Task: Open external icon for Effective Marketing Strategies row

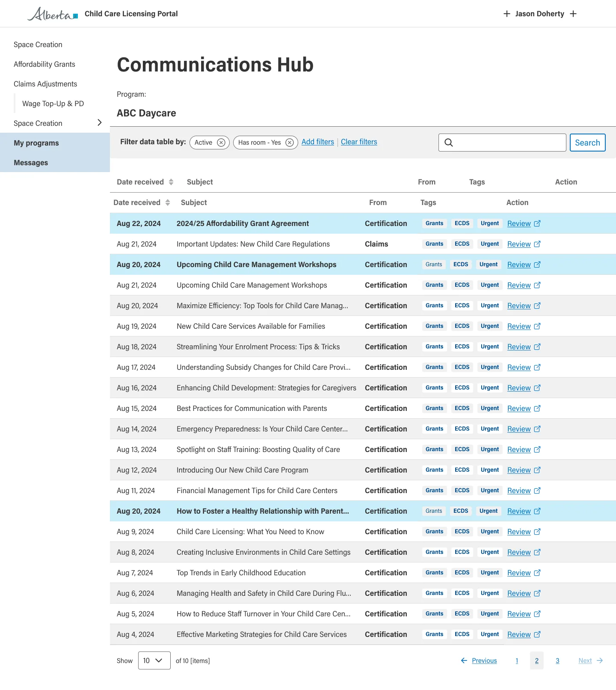Action: [x=537, y=634]
